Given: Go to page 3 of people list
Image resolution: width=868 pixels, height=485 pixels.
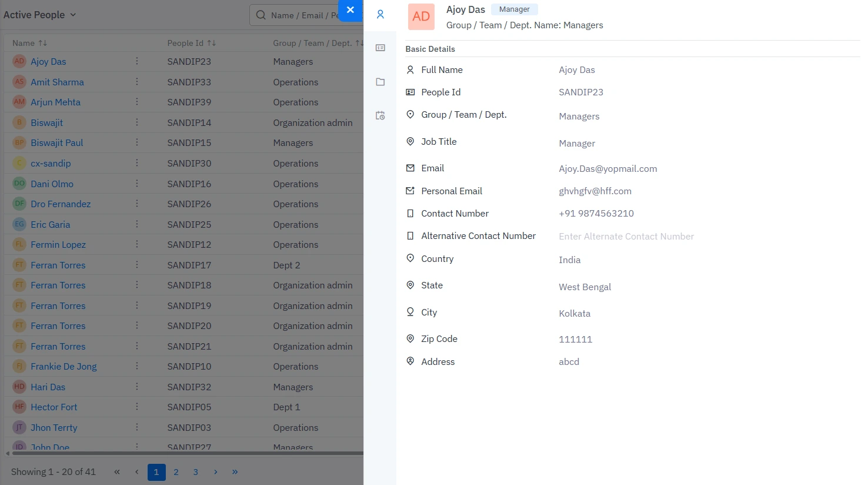Looking at the screenshot, I should [196, 472].
